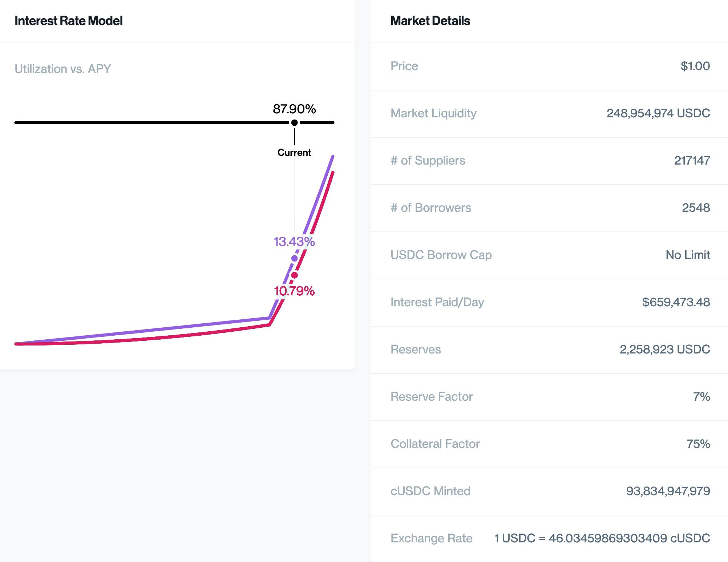Click the Reserves value 2,258,923 USDC

[x=664, y=349]
